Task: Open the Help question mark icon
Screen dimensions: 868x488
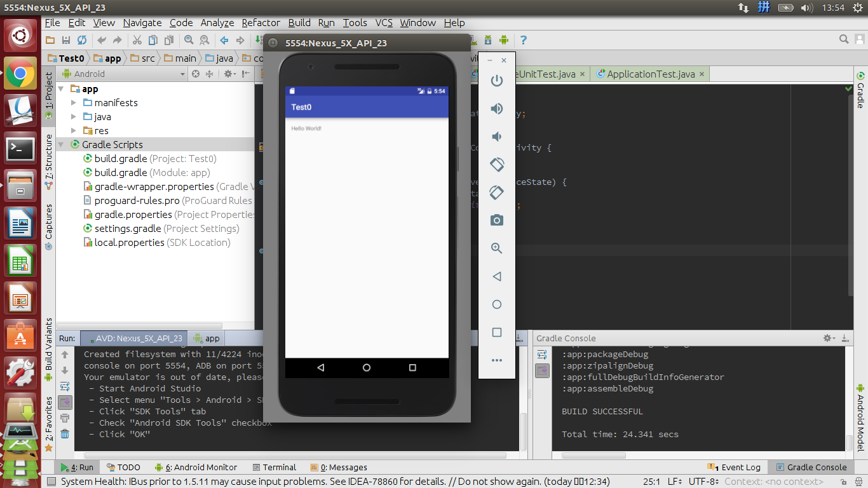Action: [x=524, y=40]
